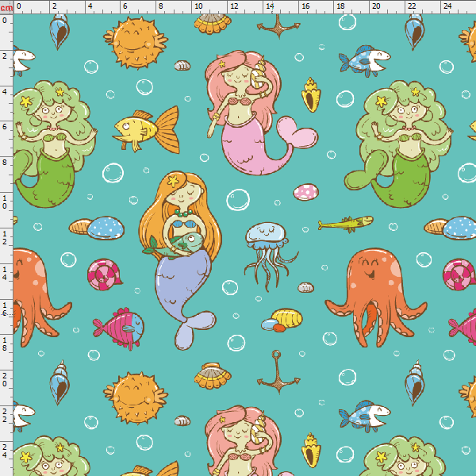
Task: Click the 8 mark on the vertical ruler
Action: (5, 163)
